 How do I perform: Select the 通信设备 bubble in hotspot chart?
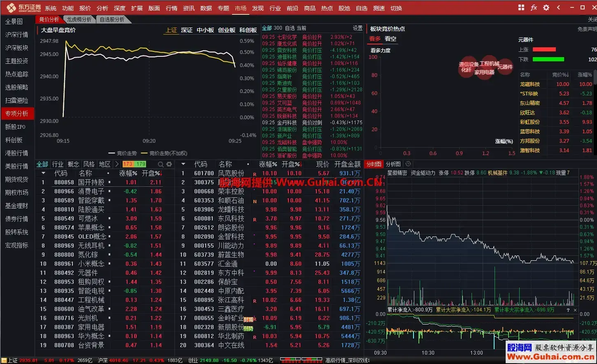point(469,64)
